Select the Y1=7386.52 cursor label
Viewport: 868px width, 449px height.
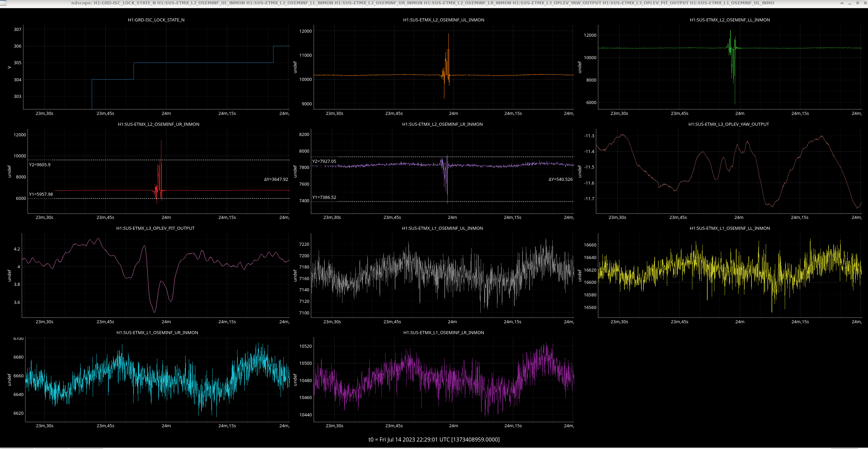324,197
